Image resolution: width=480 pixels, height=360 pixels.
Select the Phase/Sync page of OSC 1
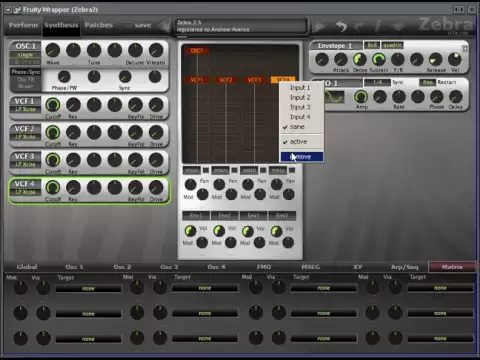[x=26, y=72]
